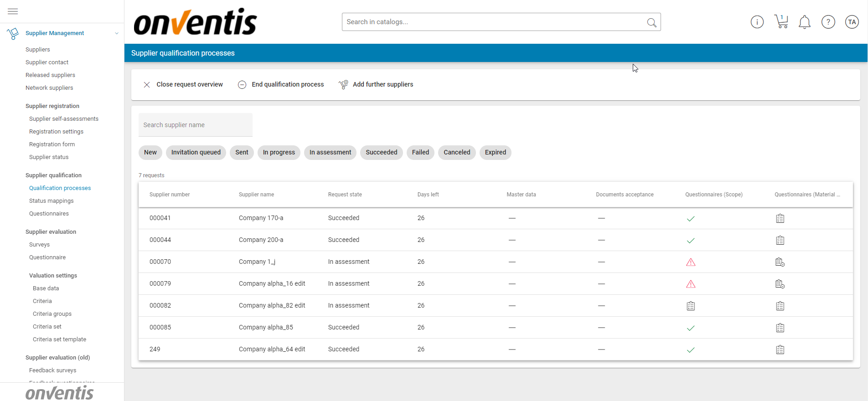868x401 pixels.
Task: Focus the Search supplier name field
Action: click(195, 125)
